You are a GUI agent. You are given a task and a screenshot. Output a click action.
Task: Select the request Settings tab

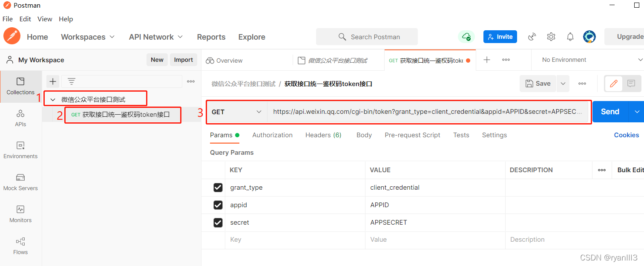(x=494, y=135)
